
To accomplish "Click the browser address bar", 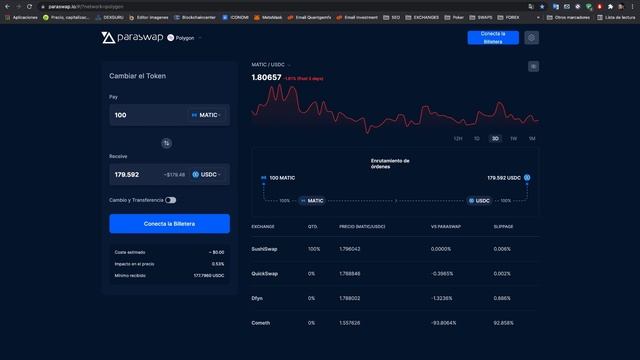I will tap(282, 7).
